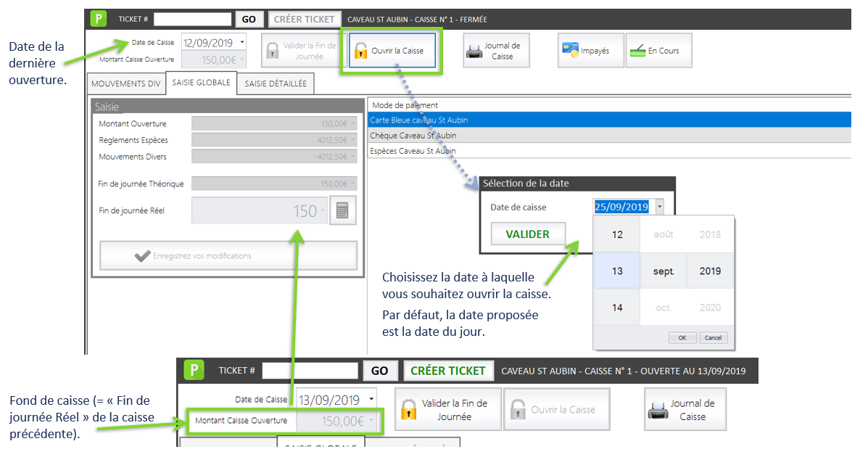Expand the Date de Caisse 13/09/2019 dropdown
The width and height of the screenshot is (868, 465).
coord(371,400)
